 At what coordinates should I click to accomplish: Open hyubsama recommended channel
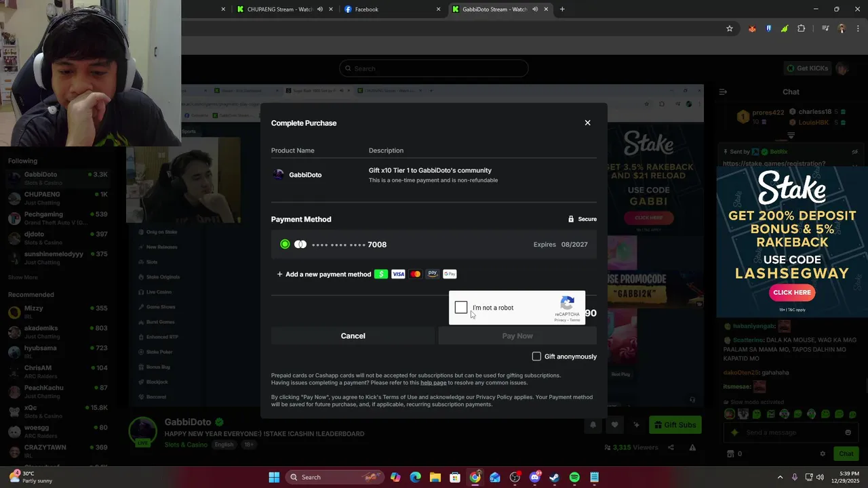click(x=61, y=352)
